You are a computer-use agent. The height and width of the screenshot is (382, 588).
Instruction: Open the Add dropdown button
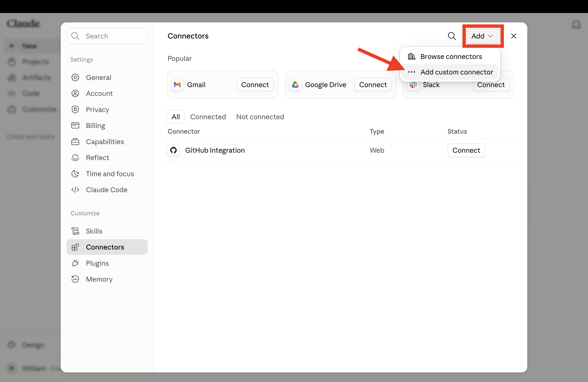(482, 36)
